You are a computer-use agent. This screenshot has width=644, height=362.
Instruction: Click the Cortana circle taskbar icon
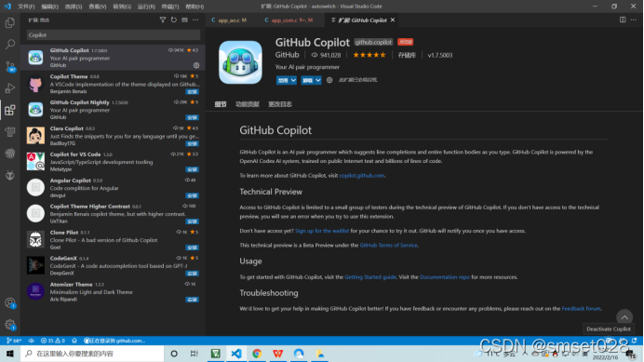(174, 354)
